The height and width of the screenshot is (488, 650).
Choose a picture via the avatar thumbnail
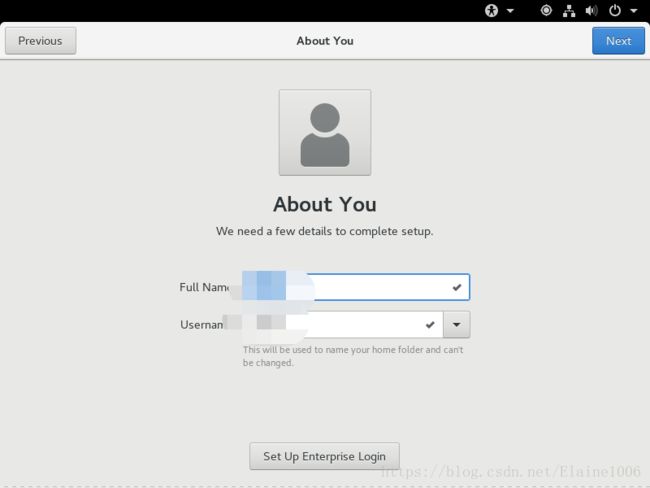click(x=325, y=132)
